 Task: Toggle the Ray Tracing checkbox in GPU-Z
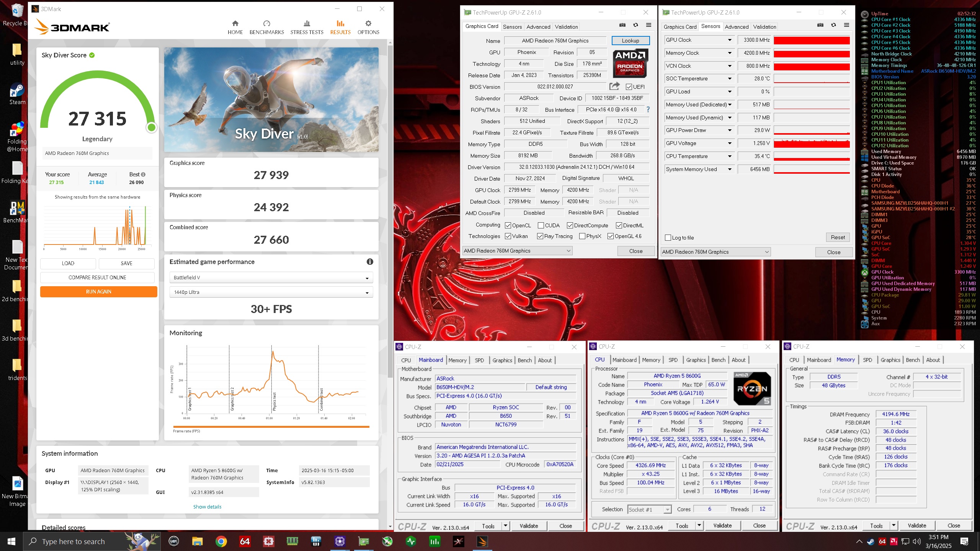coord(540,236)
